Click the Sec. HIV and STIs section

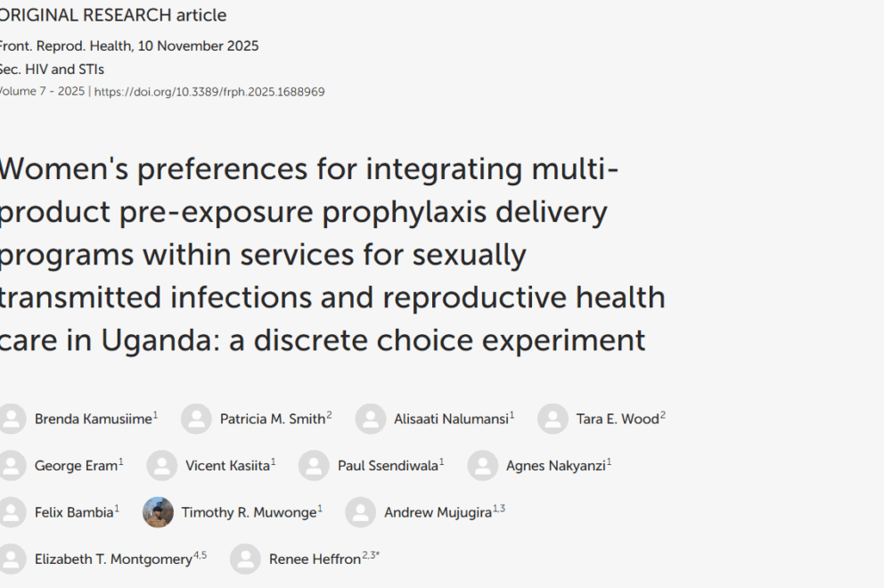(x=52, y=69)
